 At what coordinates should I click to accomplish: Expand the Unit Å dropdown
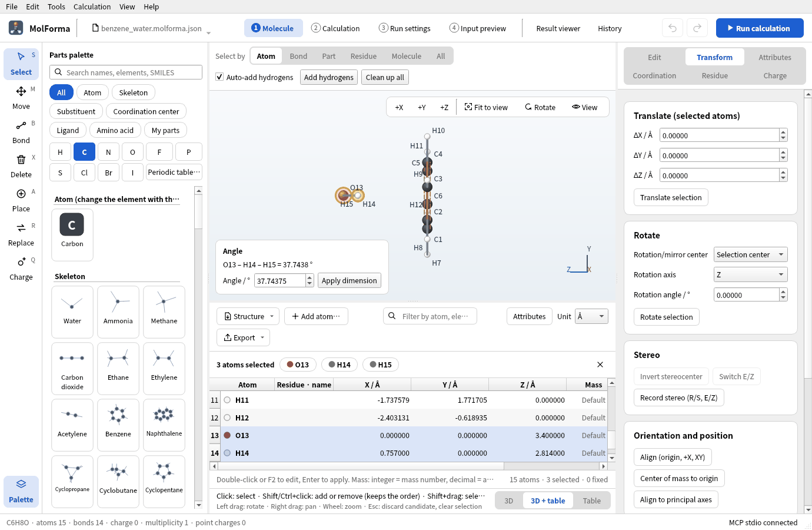(591, 316)
